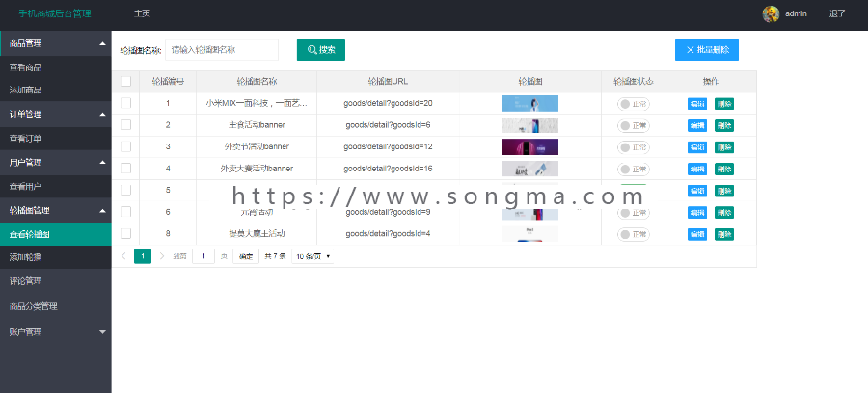Open the goodsId=20 banner thumbnail

tap(529, 103)
